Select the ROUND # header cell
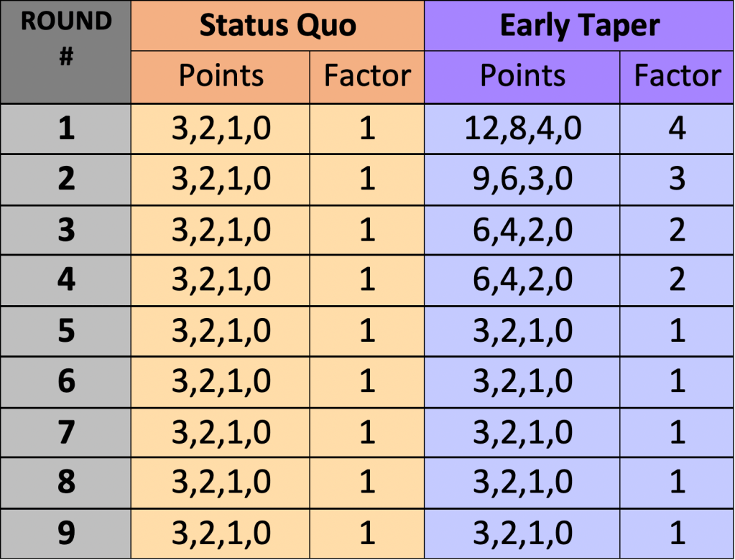The height and width of the screenshot is (560, 735). click(x=66, y=52)
